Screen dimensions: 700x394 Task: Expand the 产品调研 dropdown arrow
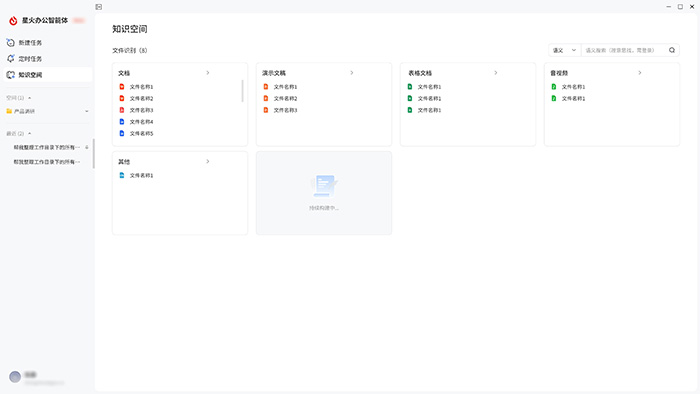pos(87,111)
